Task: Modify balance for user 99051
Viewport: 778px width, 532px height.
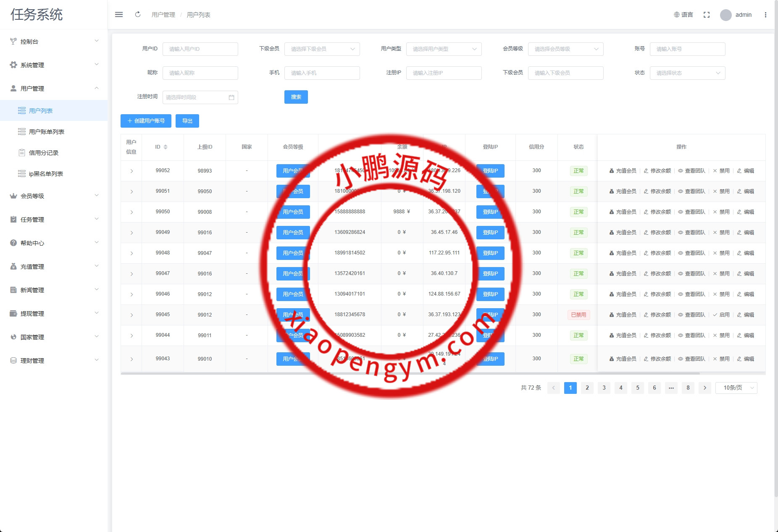Action: pos(657,191)
